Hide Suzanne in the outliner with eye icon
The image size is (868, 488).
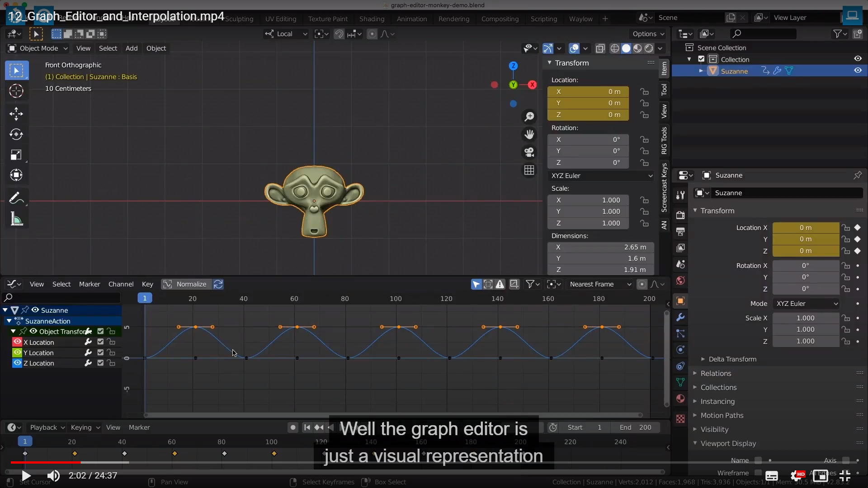pyautogui.click(x=858, y=70)
